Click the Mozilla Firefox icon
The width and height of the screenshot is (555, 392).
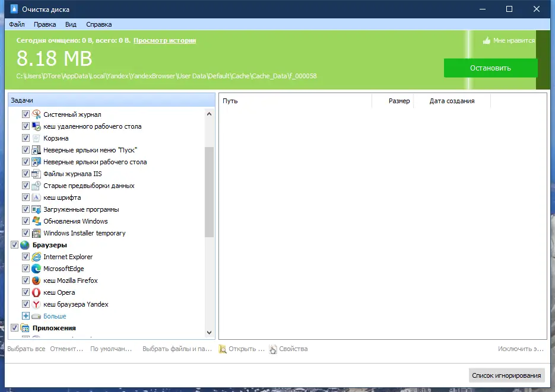click(36, 281)
